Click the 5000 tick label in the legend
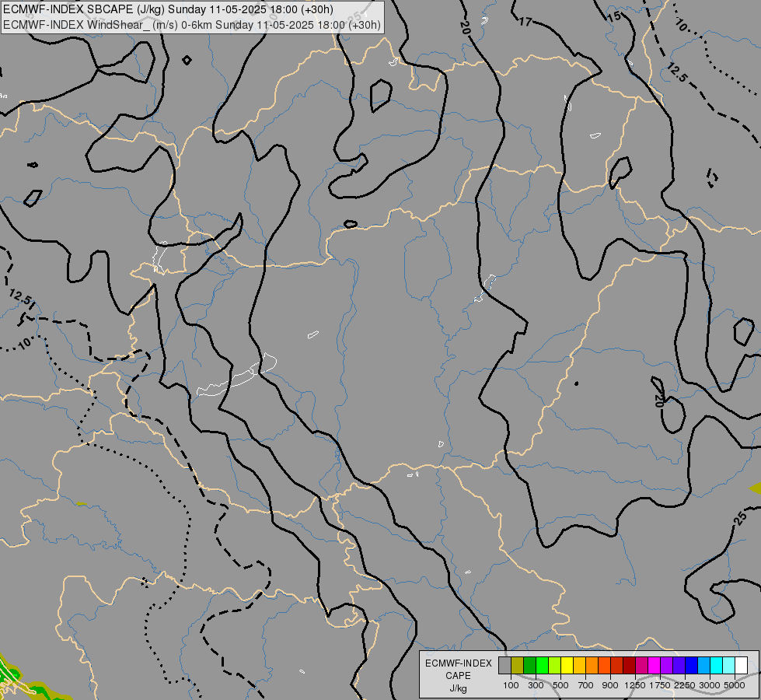761x700 pixels. pyautogui.click(x=735, y=685)
